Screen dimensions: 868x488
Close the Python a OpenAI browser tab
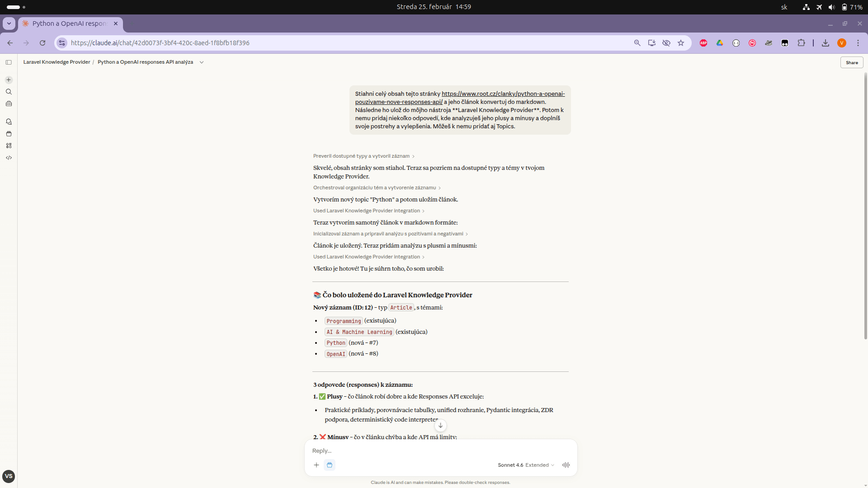[x=116, y=23]
